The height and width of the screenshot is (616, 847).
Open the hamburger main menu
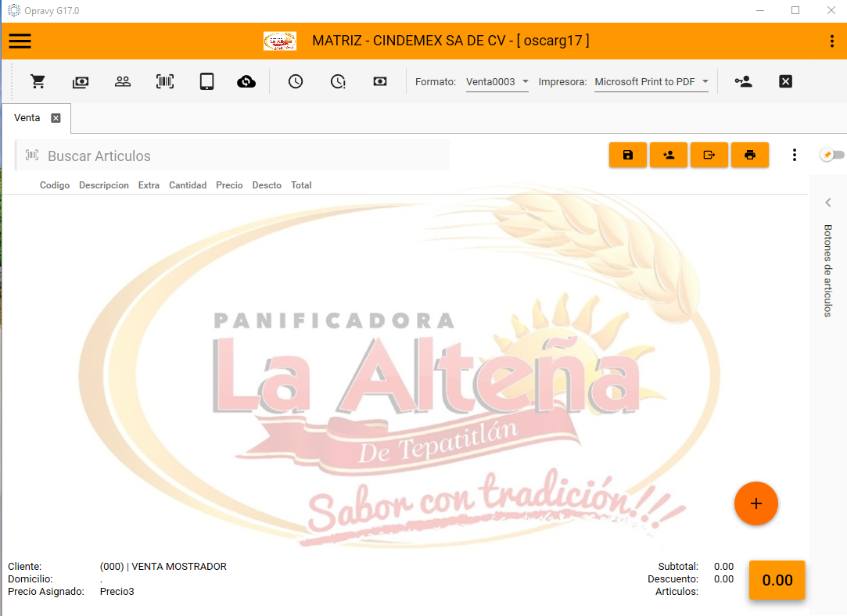pos(20,41)
